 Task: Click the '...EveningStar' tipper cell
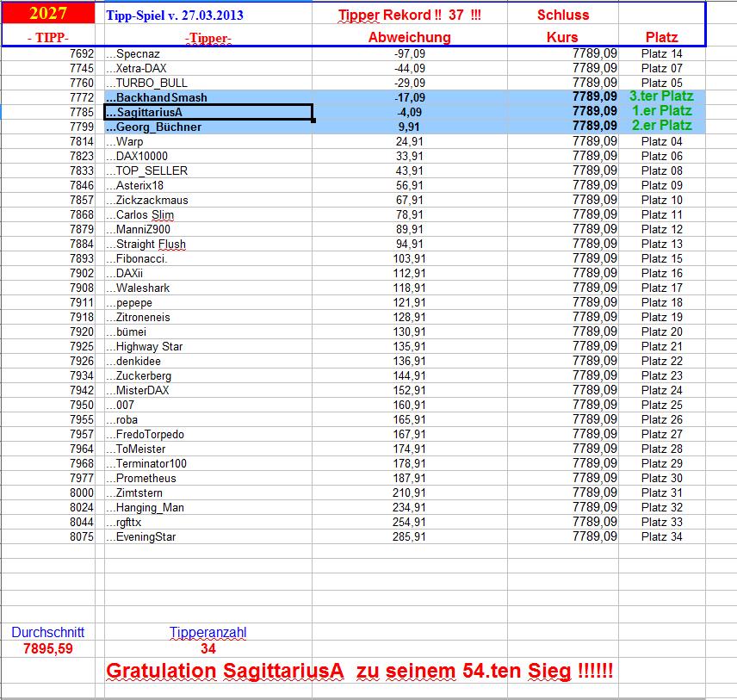tap(207, 537)
